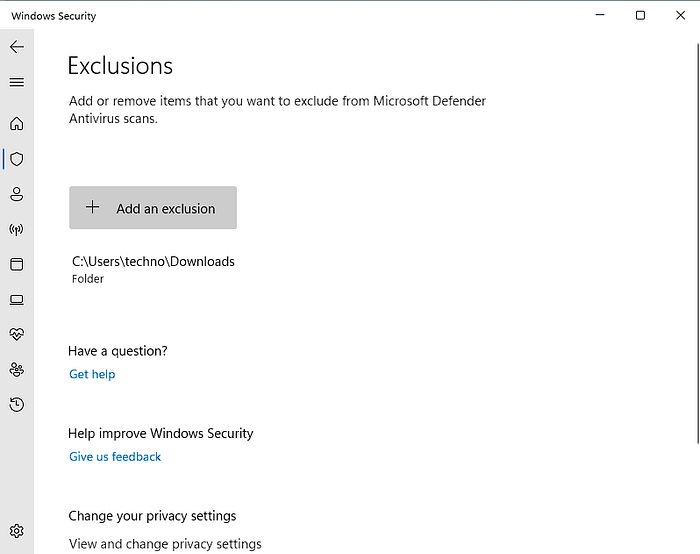700x554 pixels.
Task: Click Help improve Windows Security heading
Action: click(161, 433)
